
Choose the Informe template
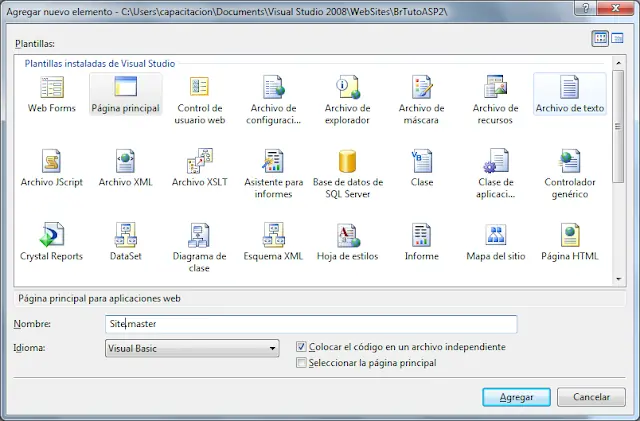pyautogui.click(x=422, y=242)
